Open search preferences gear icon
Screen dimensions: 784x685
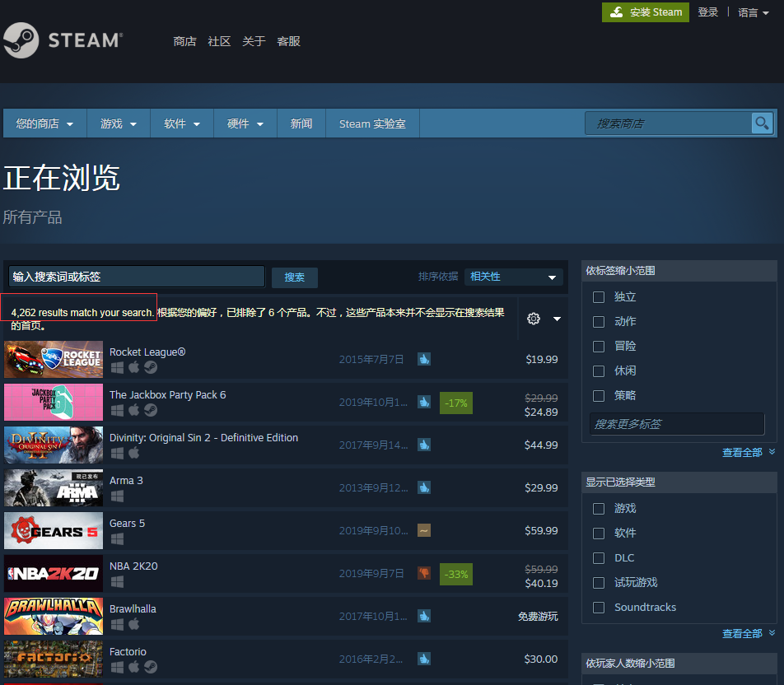pyautogui.click(x=534, y=319)
